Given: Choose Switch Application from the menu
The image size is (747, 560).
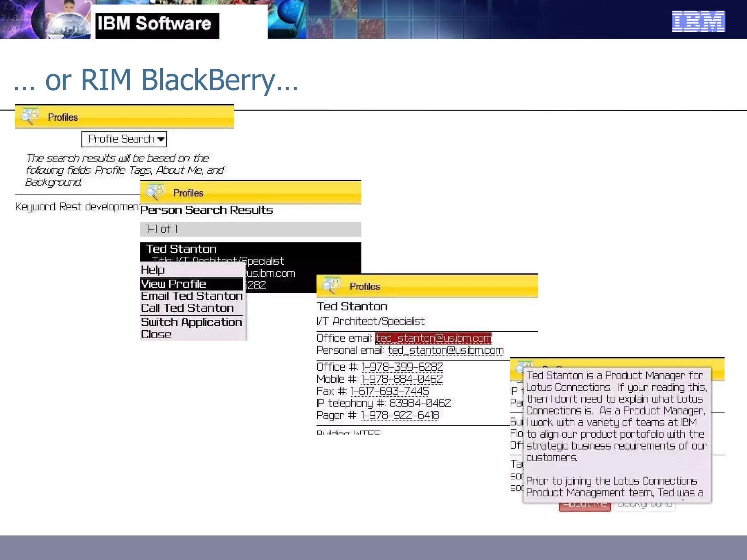Looking at the screenshot, I should coord(191,322).
